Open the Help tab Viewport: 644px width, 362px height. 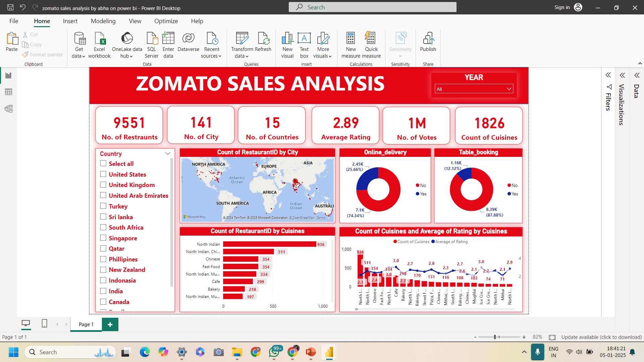[x=197, y=21]
